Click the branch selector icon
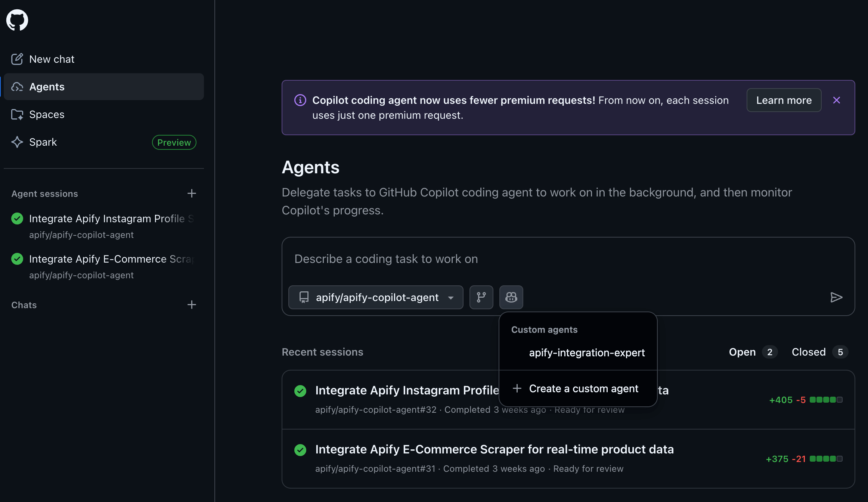The height and width of the screenshot is (502, 868). [481, 297]
